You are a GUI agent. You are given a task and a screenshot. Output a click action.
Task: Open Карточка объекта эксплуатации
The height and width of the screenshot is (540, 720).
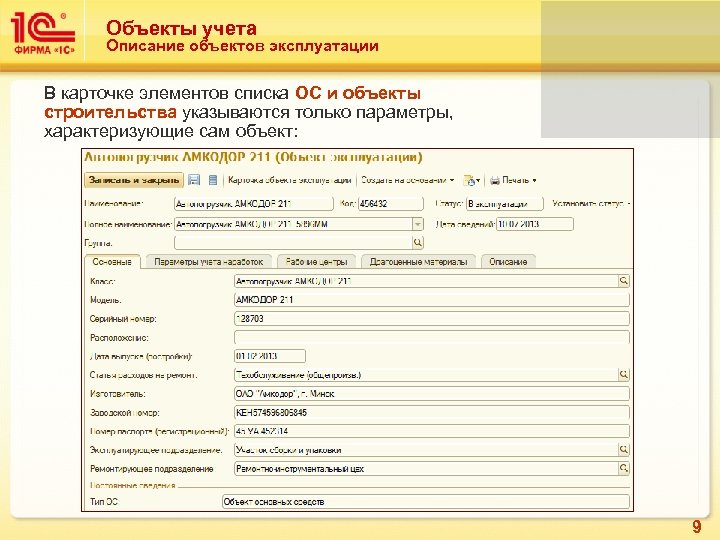pos(289,180)
